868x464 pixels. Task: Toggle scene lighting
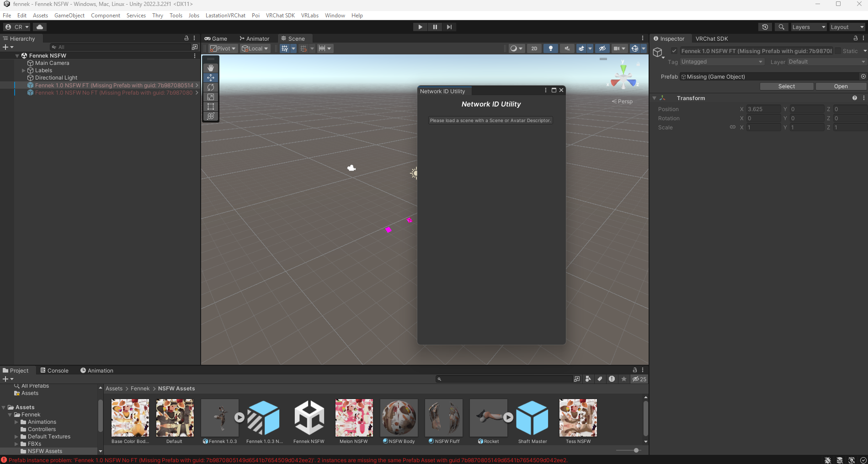point(551,48)
